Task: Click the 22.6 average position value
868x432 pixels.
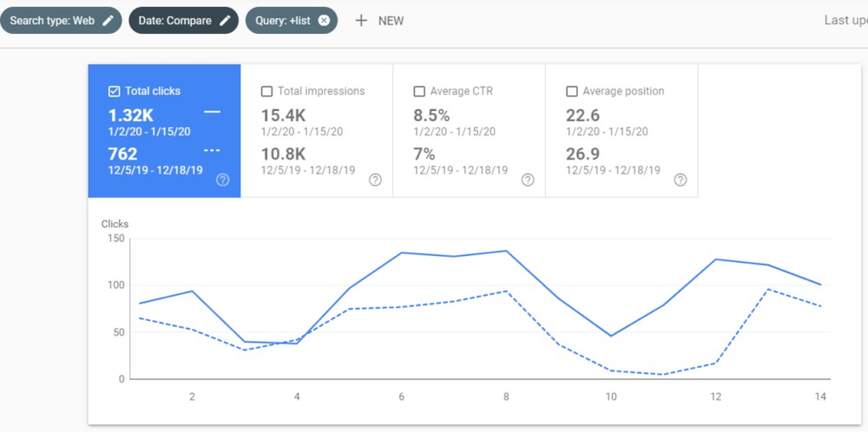Action: tap(582, 115)
